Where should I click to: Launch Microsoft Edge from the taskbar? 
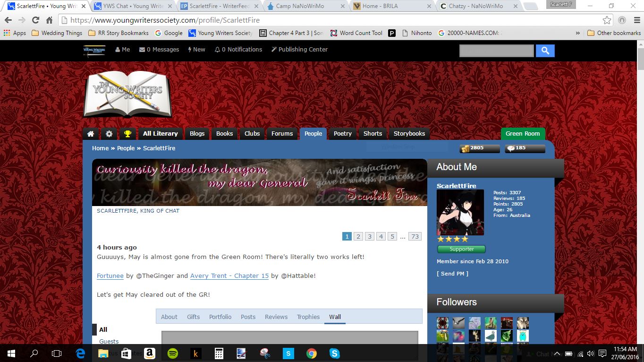coord(80,353)
